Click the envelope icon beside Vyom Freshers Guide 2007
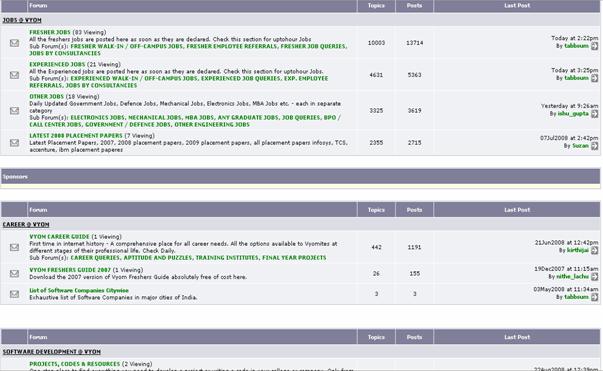Image resolution: width=603 pixels, height=371 pixels. tap(14, 273)
